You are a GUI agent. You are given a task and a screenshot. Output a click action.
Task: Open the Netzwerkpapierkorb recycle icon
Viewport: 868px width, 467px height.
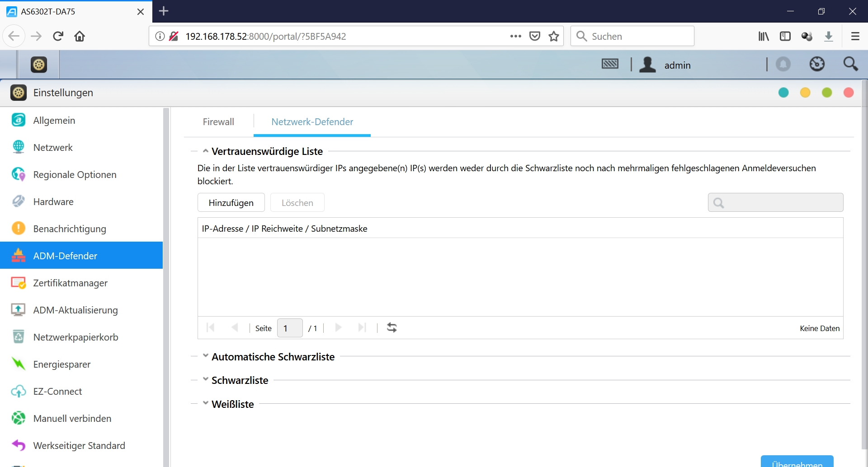(x=19, y=337)
